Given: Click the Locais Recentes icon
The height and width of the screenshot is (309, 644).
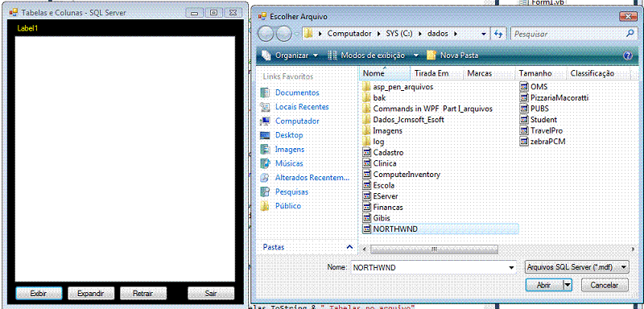Looking at the screenshot, I should point(266,107).
